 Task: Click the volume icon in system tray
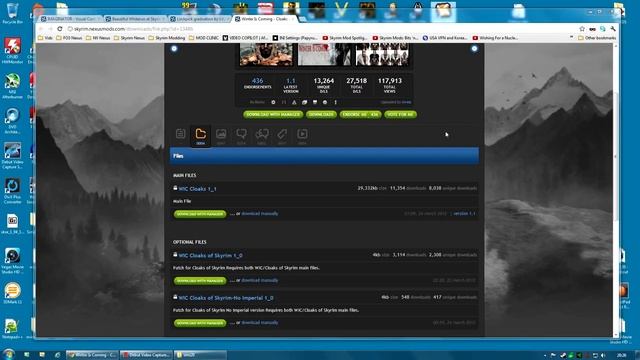point(603,356)
